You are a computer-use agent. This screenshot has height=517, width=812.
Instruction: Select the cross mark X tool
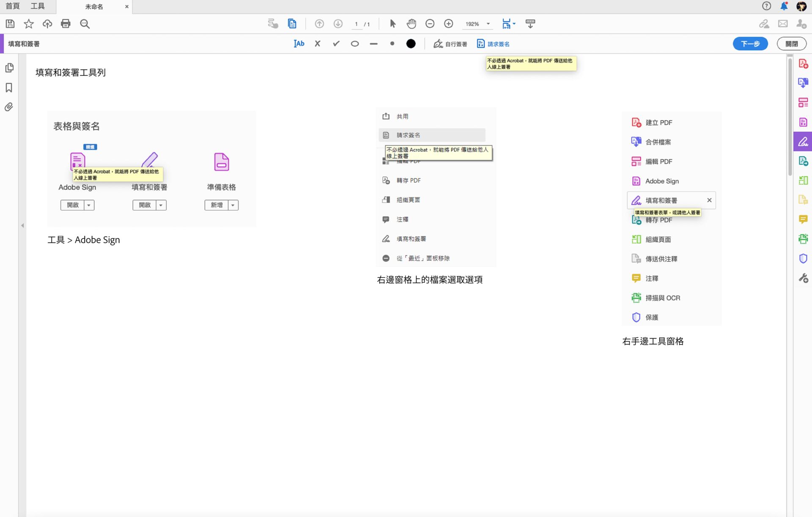pyautogui.click(x=318, y=44)
